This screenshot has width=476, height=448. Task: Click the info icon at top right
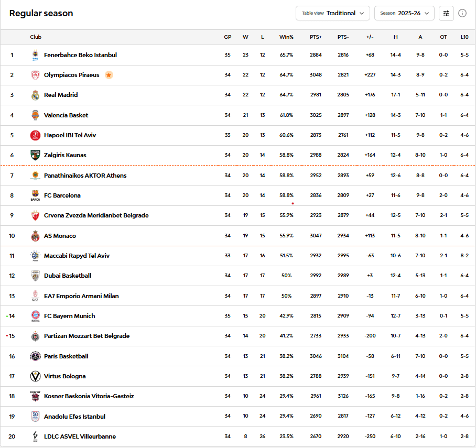(462, 13)
